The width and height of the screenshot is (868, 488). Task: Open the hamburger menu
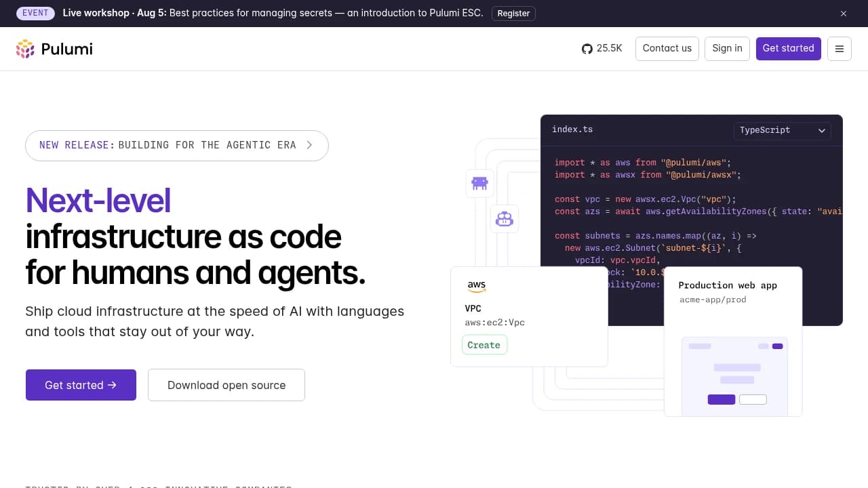click(840, 49)
